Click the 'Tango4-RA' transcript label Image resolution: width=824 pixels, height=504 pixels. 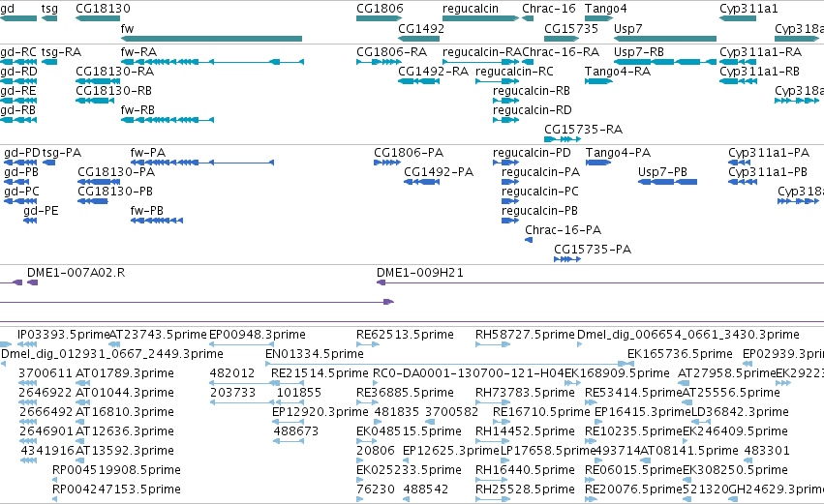pyautogui.click(x=618, y=72)
